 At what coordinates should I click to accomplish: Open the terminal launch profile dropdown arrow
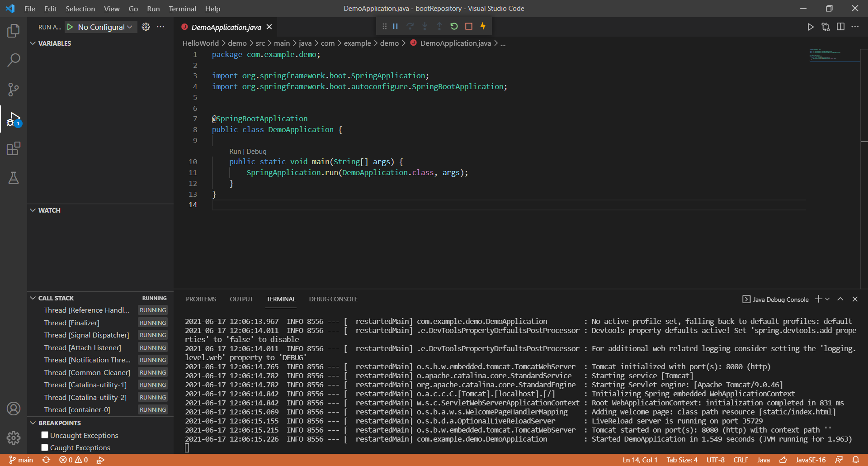click(x=828, y=299)
